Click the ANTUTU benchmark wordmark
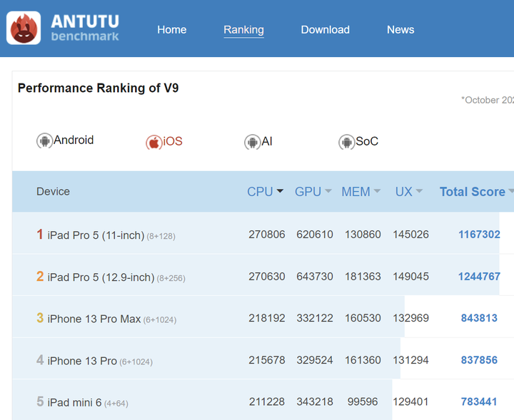The image size is (514, 420). [x=85, y=28]
